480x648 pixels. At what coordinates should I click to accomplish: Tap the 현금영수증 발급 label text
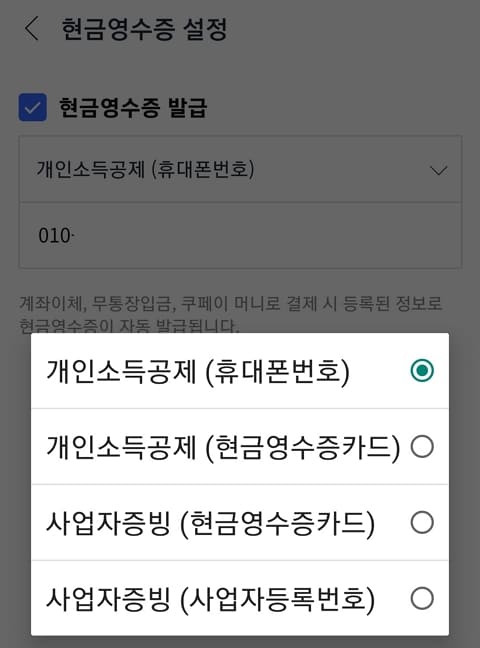(133, 108)
